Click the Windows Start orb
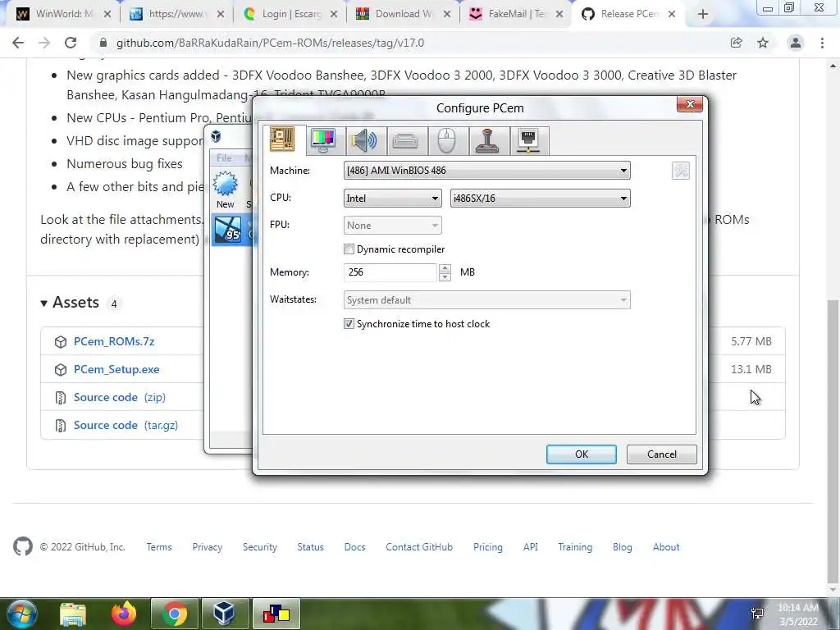Screen dimensions: 840x630 click(21, 614)
